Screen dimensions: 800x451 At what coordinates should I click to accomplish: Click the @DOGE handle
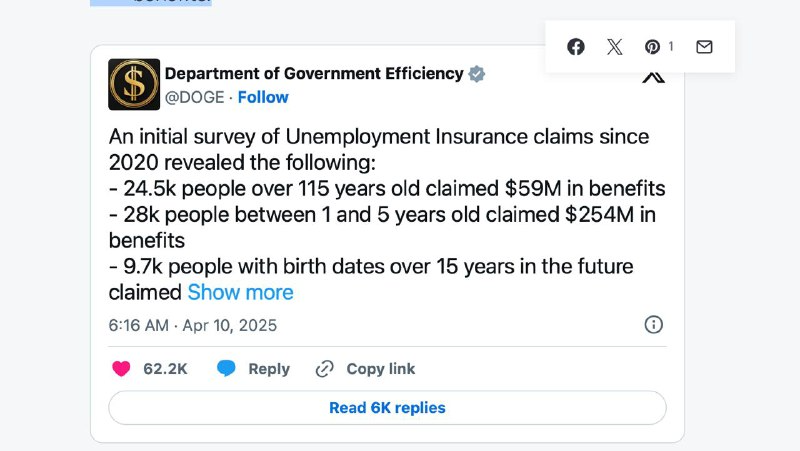194,97
